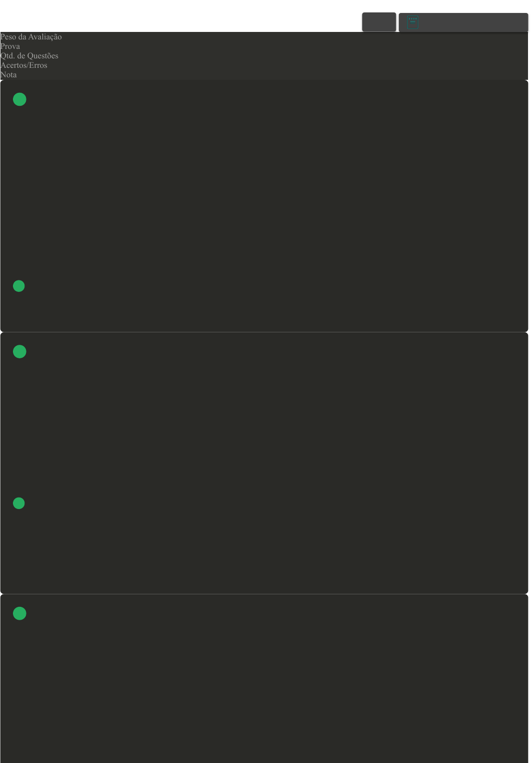Viewport: 532px width, 763px height.
Task: Click the empty center of second dark card
Action: click(264, 463)
